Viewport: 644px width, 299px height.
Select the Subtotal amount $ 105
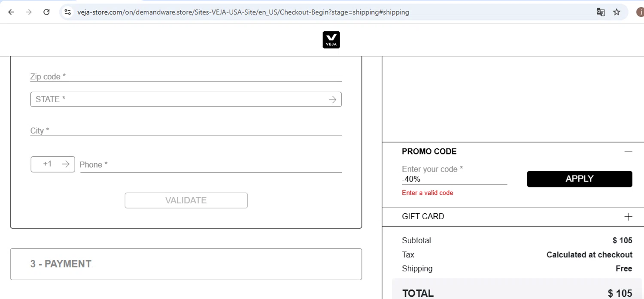click(x=622, y=240)
